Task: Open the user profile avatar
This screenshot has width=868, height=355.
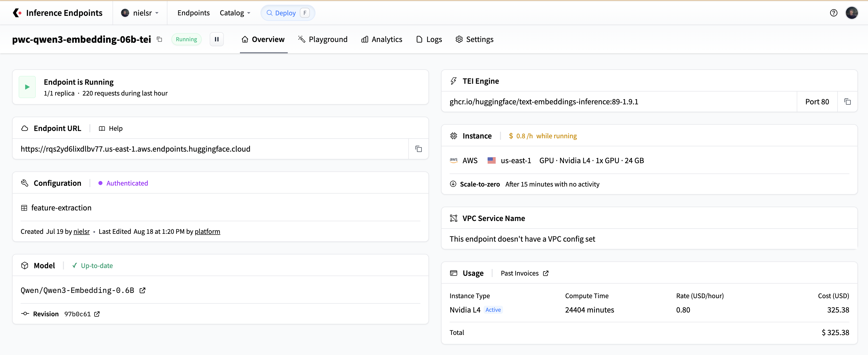Action: click(x=851, y=13)
